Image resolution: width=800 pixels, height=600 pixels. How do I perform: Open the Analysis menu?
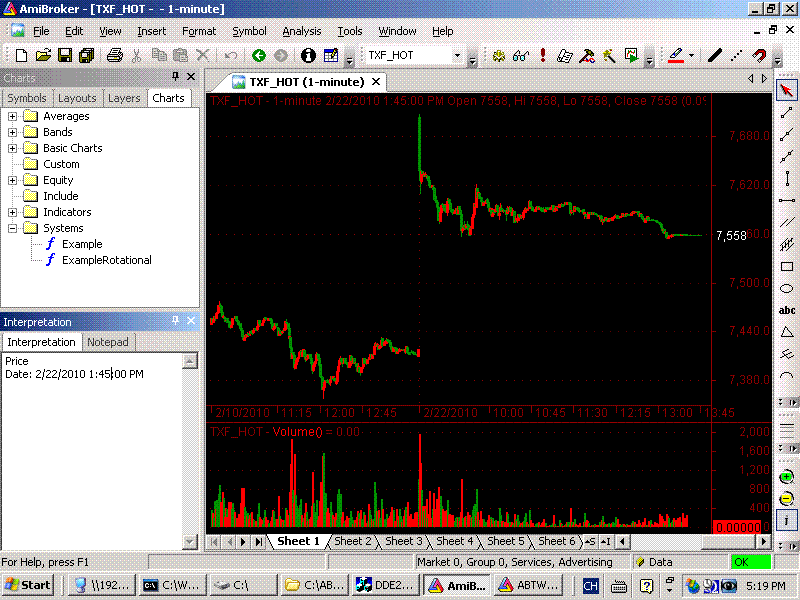302,31
